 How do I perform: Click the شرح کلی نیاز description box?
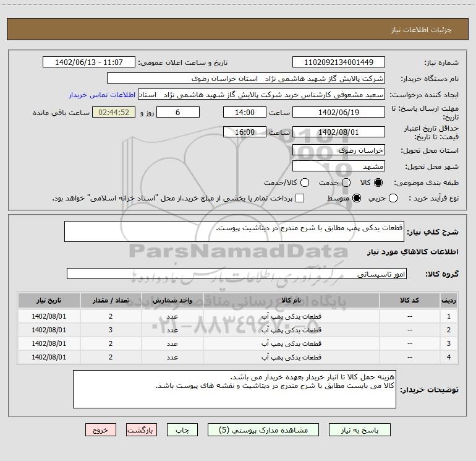(x=234, y=231)
